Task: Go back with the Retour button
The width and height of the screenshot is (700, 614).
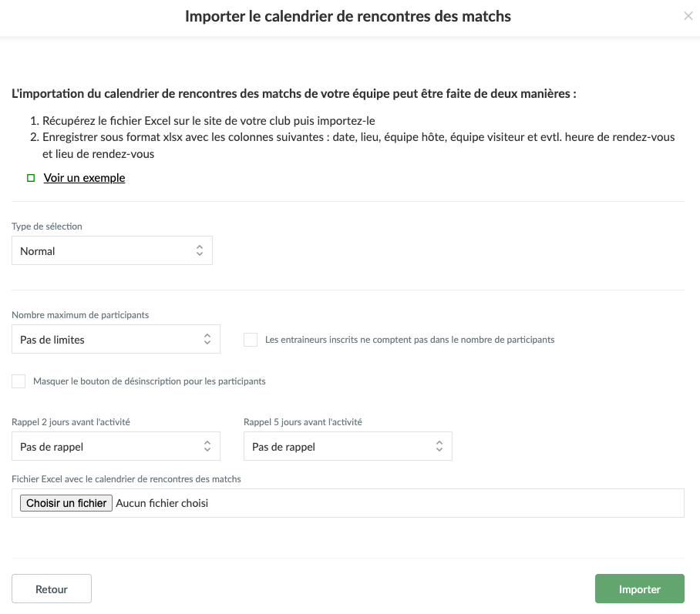Action: pos(52,589)
